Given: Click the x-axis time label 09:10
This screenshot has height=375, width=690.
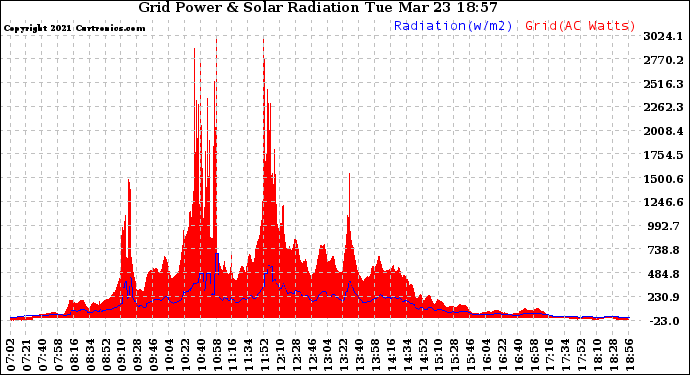Looking at the screenshot, I should click(122, 355).
